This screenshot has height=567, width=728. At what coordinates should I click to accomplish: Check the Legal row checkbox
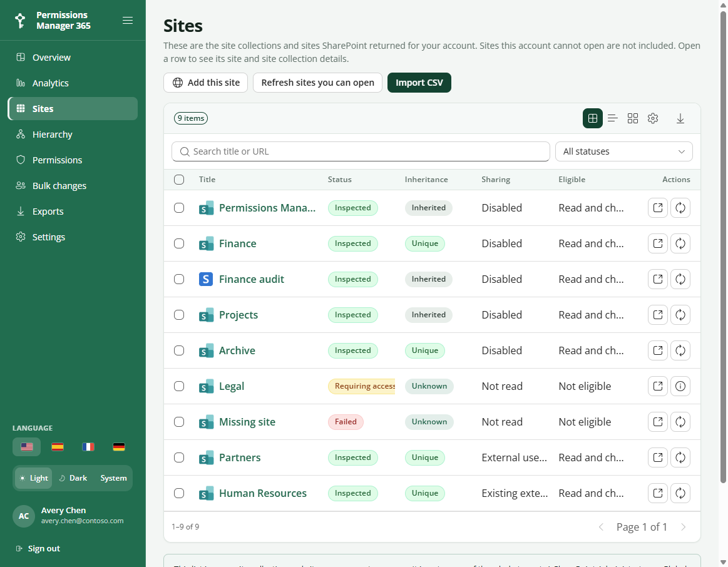(179, 386)
